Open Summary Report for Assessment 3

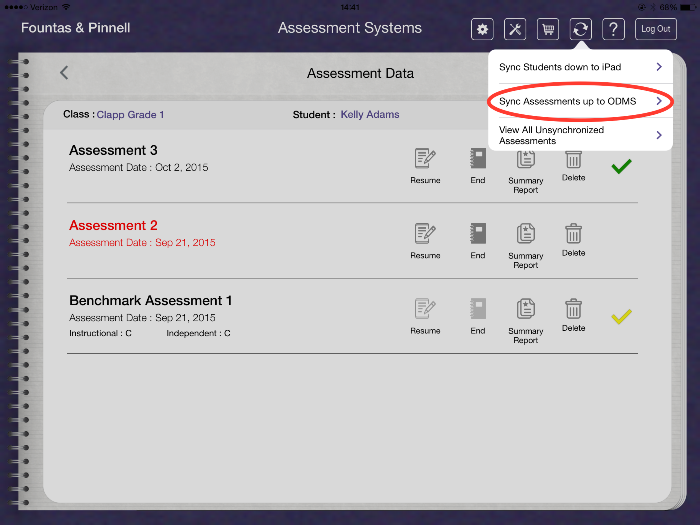coord(525,172)
